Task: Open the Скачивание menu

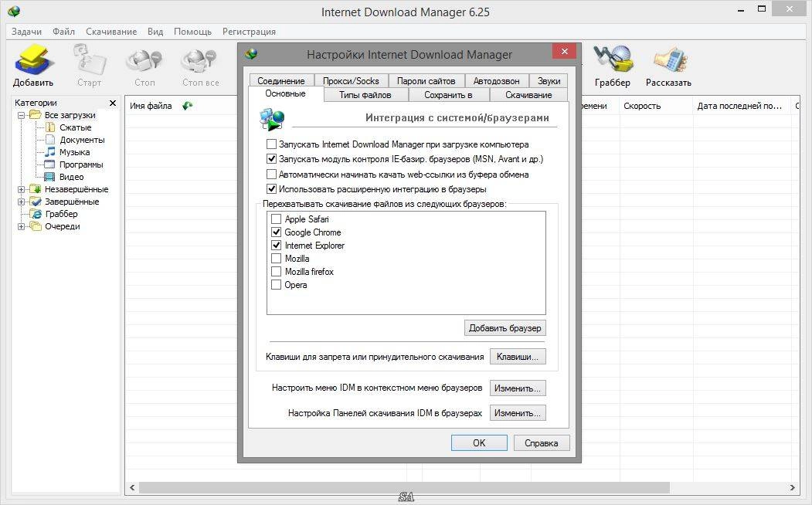Action: [111, 32]
